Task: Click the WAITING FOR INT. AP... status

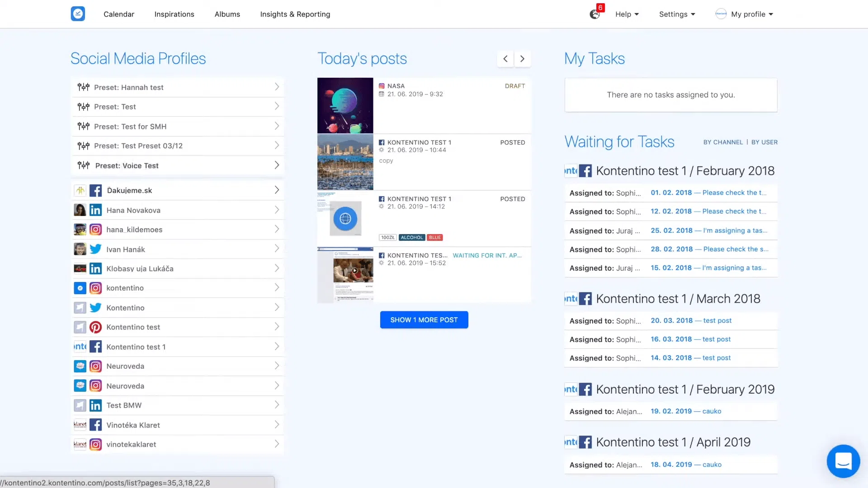Action: pyautogui.click(x=487, y=255)
